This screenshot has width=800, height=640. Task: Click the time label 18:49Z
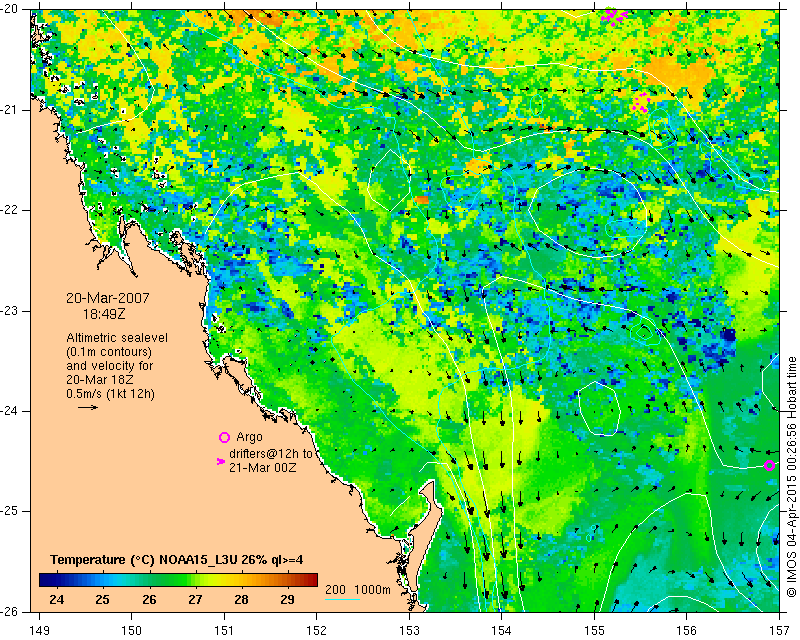(104, 314)
